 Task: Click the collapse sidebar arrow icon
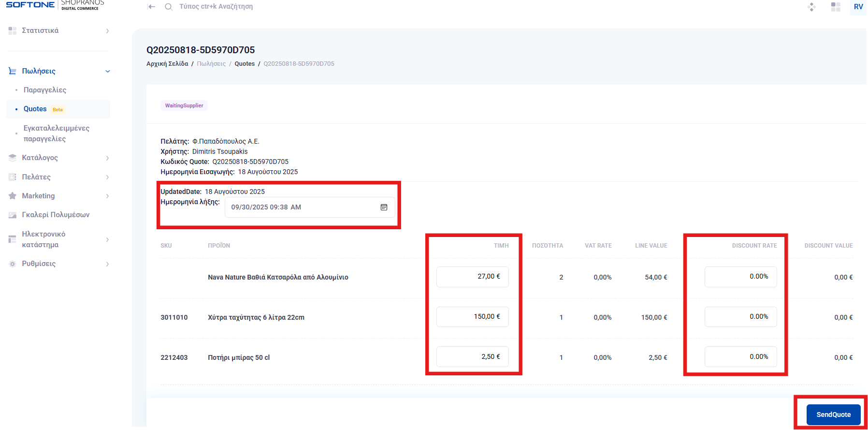[151, 7]
